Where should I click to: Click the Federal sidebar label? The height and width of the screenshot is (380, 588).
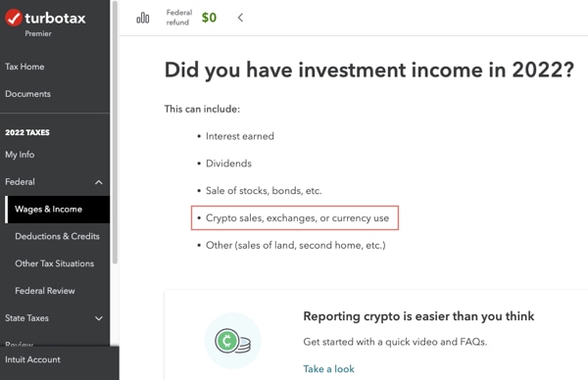pyautogui.click(x=20, y=182)
